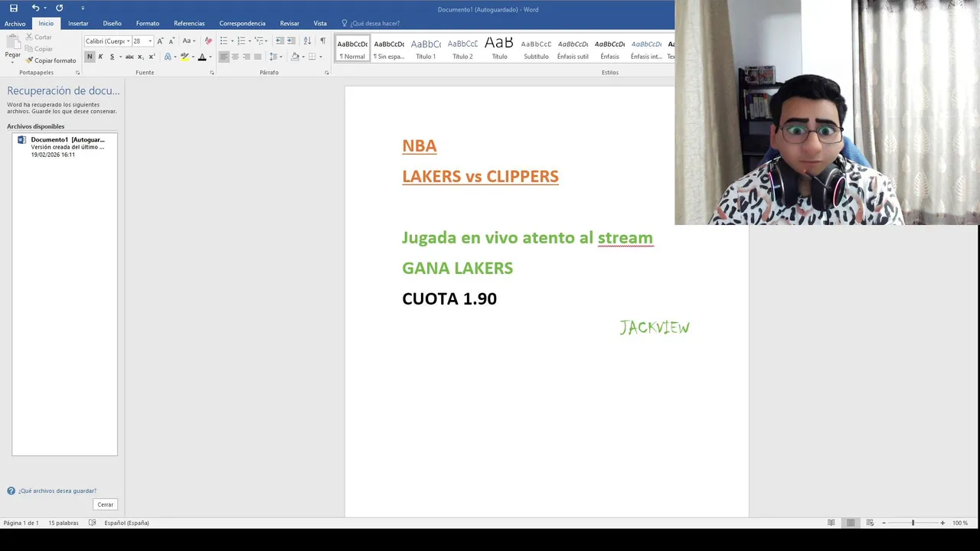Select the recovered Documento1 [Autoguardado] file
Screen dimensions: 980x551
coord(65,147)
